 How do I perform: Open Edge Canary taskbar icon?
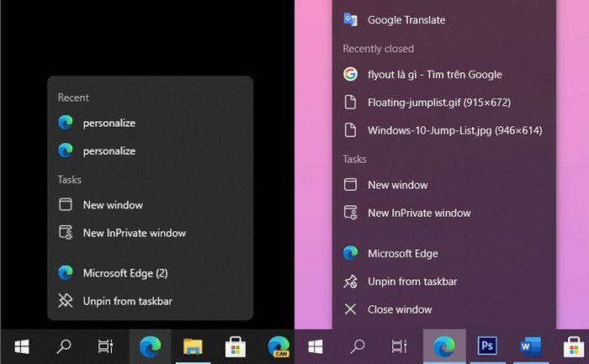279,346
